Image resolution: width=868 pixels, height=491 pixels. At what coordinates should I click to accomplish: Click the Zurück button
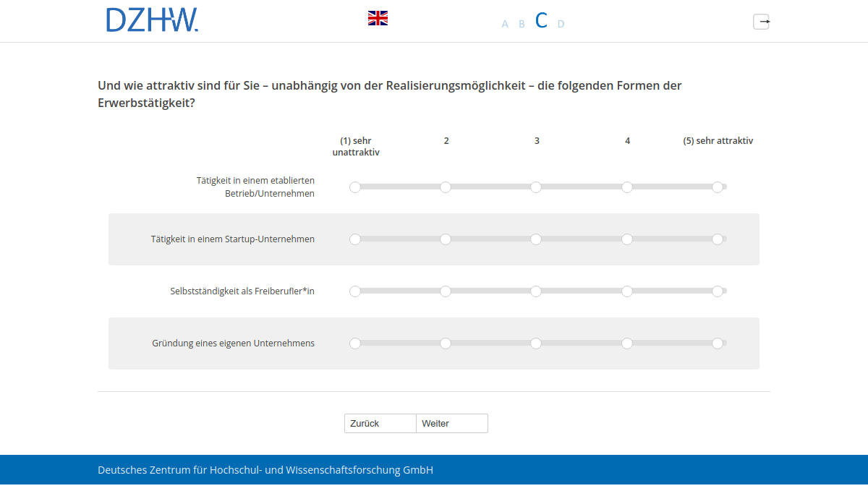(x=380, y=423)
